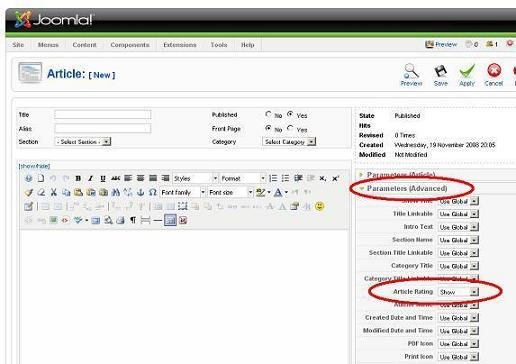The height and width of the screenshot is (364, 516).
Task: Open the Help menu
Action: (x=247, y=45)
